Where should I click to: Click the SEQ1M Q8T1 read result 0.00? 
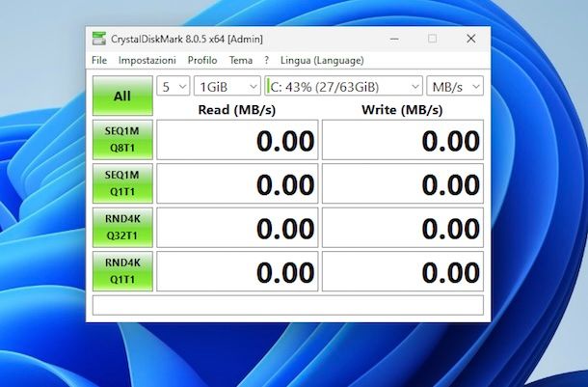pos(237,140)
